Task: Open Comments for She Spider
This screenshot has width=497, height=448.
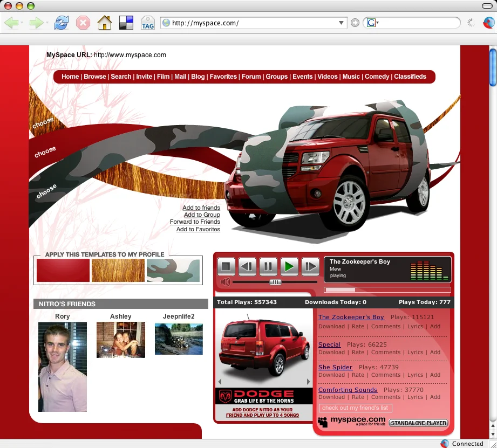Action: [x=386, y=375]
